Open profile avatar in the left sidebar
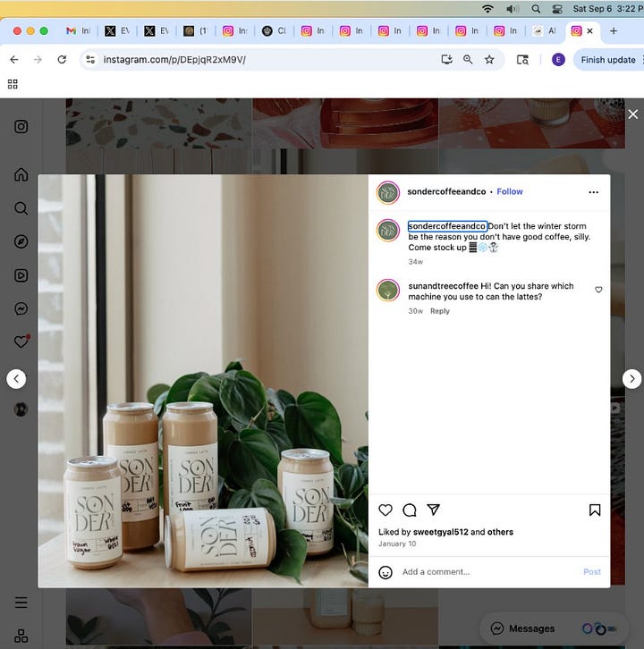The width and height of the screenshot is (644, 649). click(21, 409)
